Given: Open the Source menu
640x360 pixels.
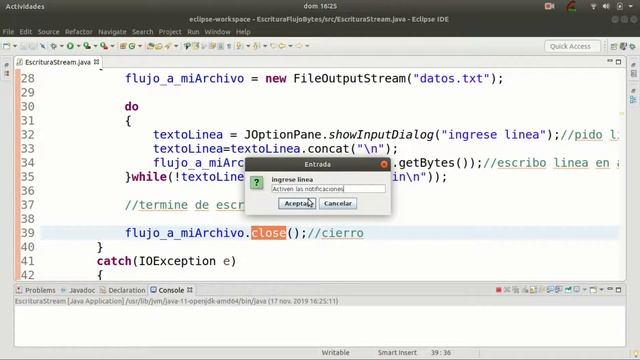Looking at the screenshot, I should pyautogui.click(x=48, y=31).
